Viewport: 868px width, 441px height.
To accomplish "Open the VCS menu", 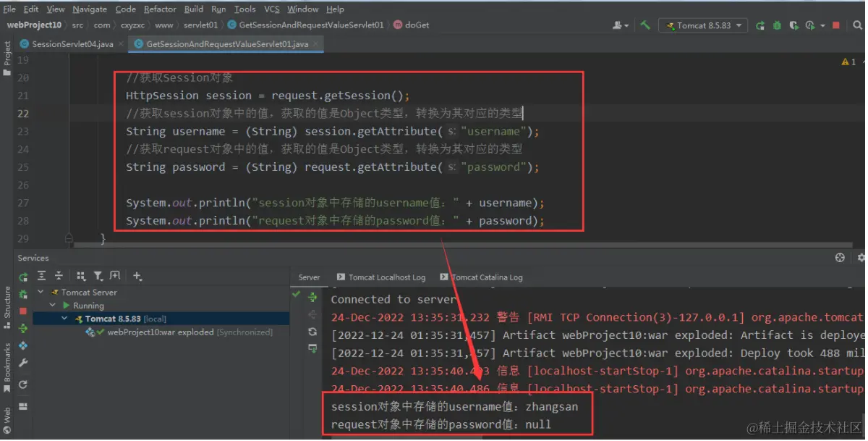I will point(272,9).
